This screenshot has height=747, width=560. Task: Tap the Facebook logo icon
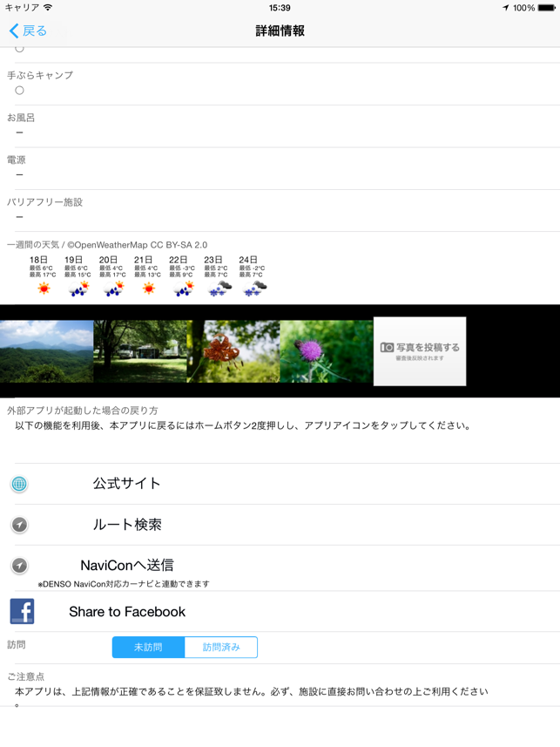tap(22, 611)
